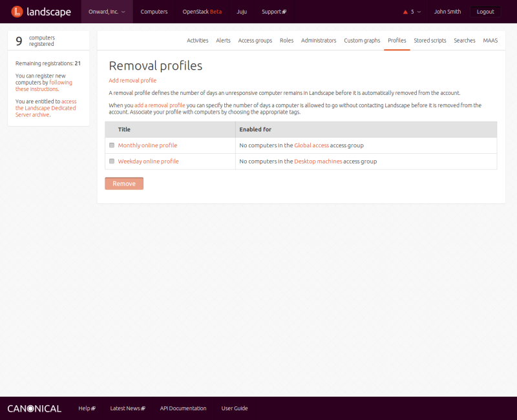The image size is (517, 420).
Task: Click the Canonical logo in footer
Action: [x=34, y=408]
